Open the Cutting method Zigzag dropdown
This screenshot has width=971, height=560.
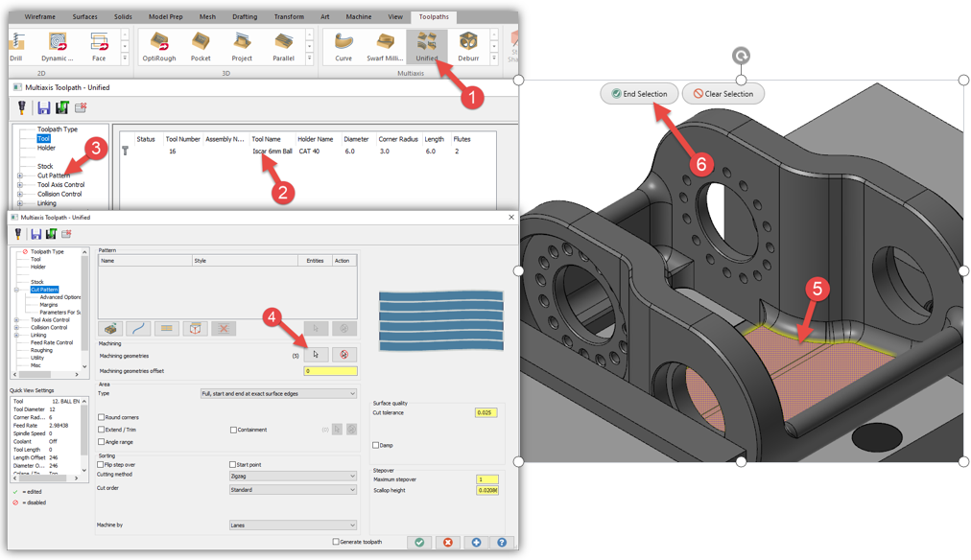click(293, 476)
